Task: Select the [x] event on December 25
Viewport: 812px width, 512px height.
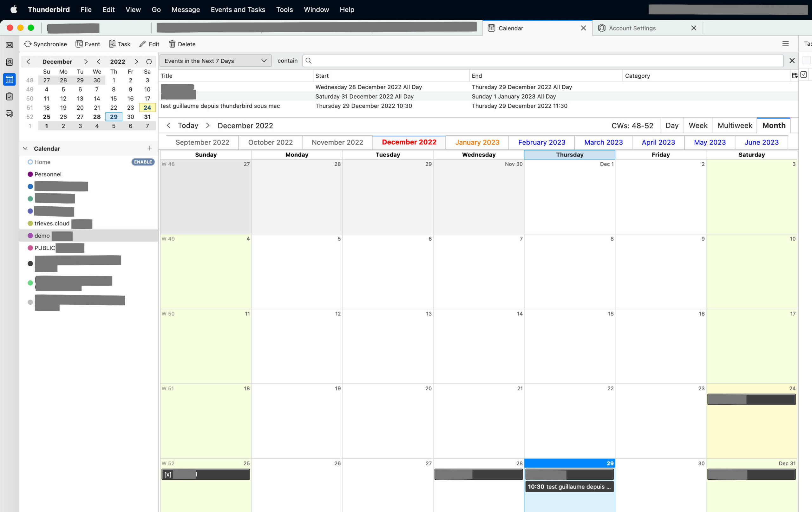Action: (205, 474)
